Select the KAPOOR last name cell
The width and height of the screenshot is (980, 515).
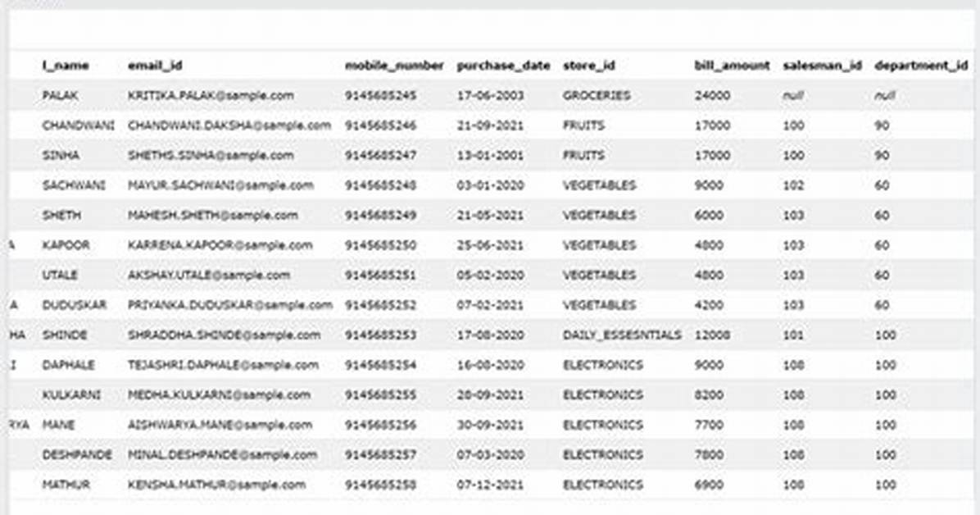point(66,245)
